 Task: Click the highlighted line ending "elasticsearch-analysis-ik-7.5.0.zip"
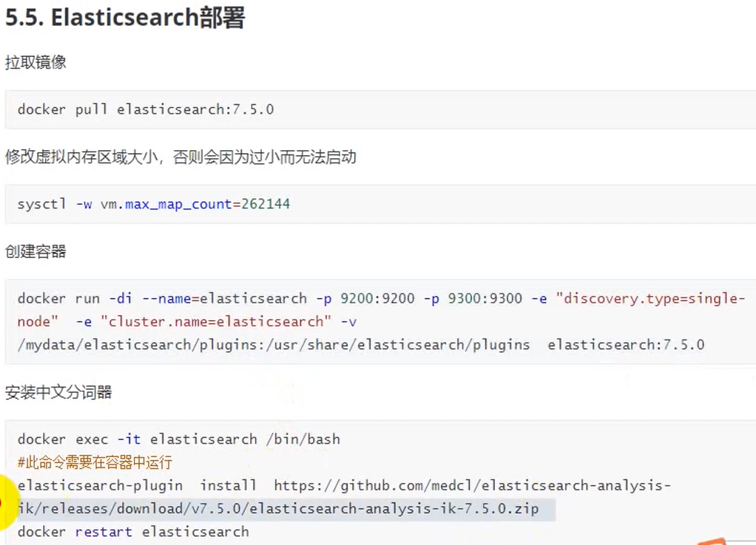tap(278, 508)
